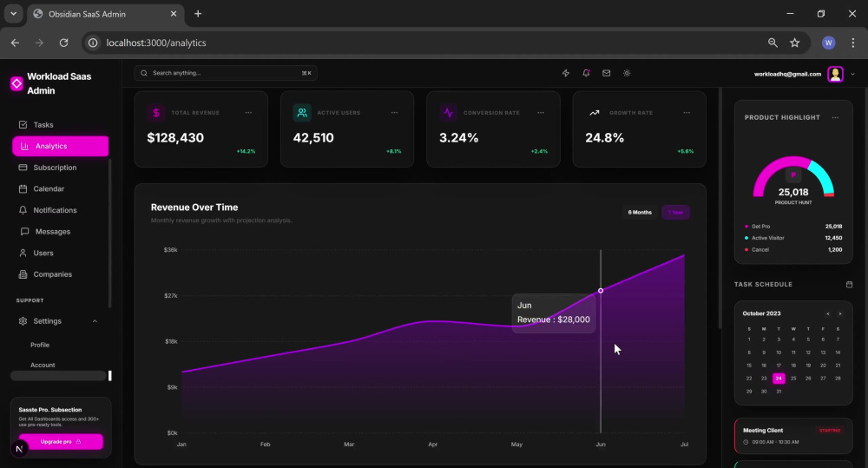The image size is (868, 468).
Task: Click the Workload Saas Admin logo icon
Action: click(x=16, y=83)
